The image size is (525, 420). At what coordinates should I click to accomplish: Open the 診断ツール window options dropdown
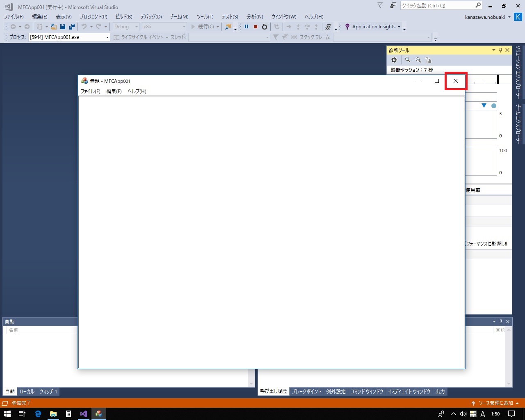(x=494, y=50)
